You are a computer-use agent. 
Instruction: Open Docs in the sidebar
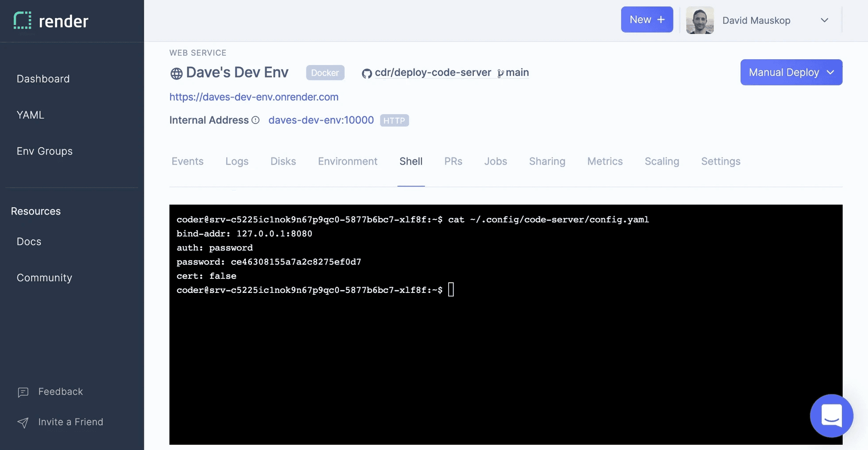(x=29, y=242)
